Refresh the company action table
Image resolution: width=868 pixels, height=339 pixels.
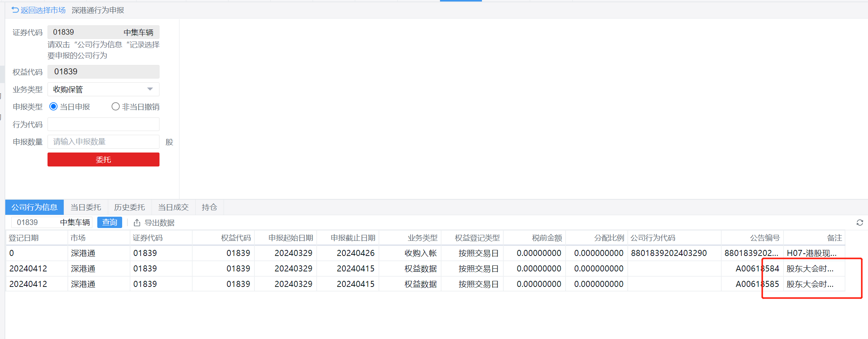click(x=860, y=223)
